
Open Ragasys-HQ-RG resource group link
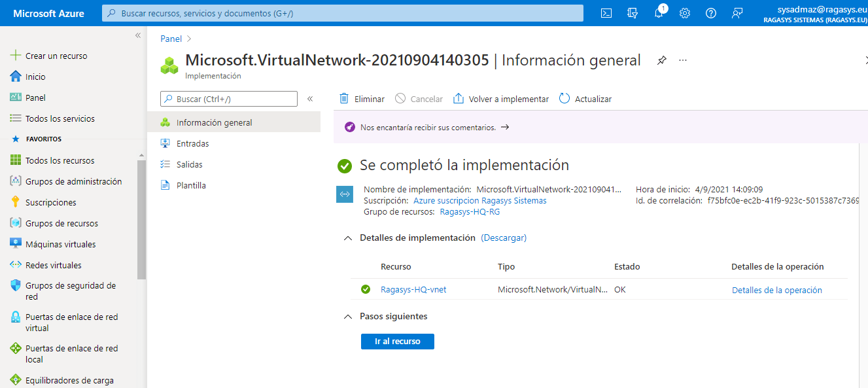470,212
